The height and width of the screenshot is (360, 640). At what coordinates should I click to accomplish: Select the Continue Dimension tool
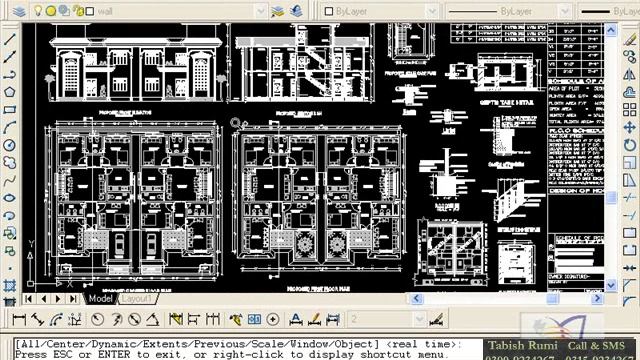coord(213,319)
